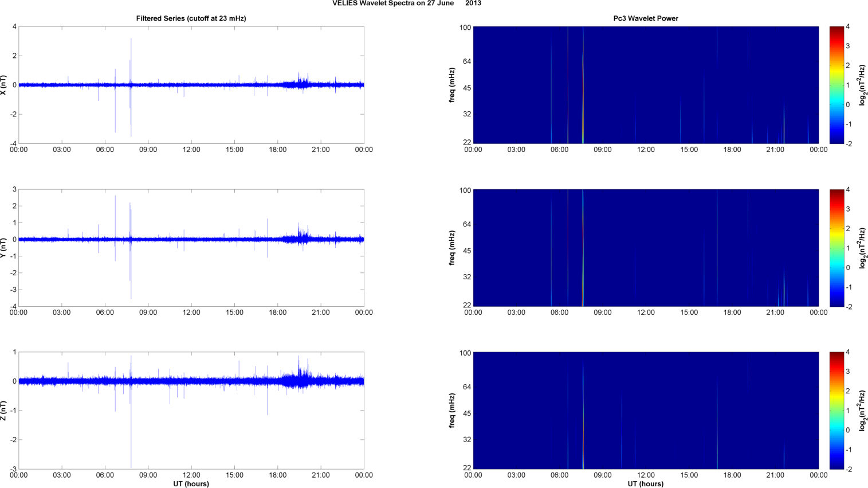Click 'UT (hours)' label beneath the bottom wavelet spectrogram
868x488 pixels.
tap(646, 484)
